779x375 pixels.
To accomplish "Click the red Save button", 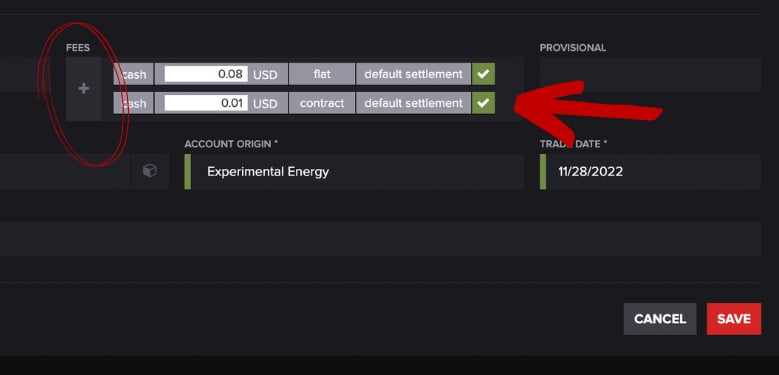I will [734, 319].
